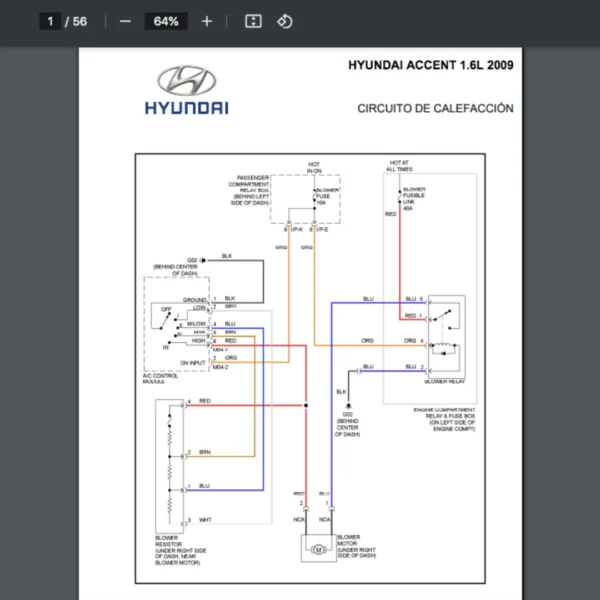The height and width of the screenshot is (600, 600).
Task: Toggle the fit to page icon
Action: (253, 21)
